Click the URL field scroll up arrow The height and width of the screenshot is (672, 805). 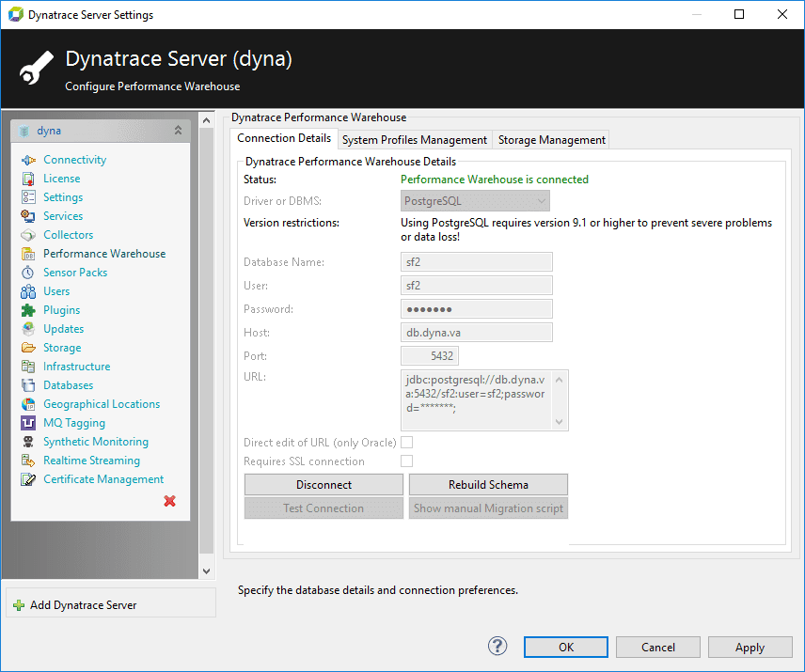pyautogui.click(x=560, y=380)
